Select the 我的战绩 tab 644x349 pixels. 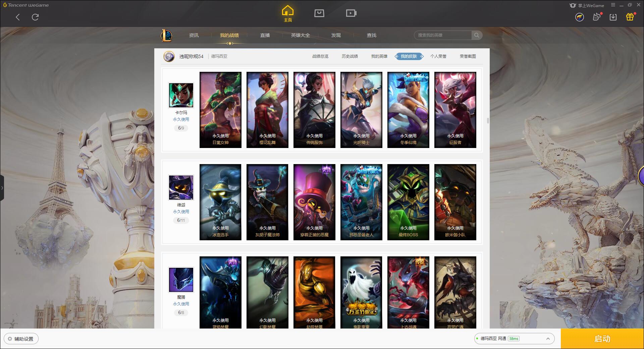click(229, 35)
